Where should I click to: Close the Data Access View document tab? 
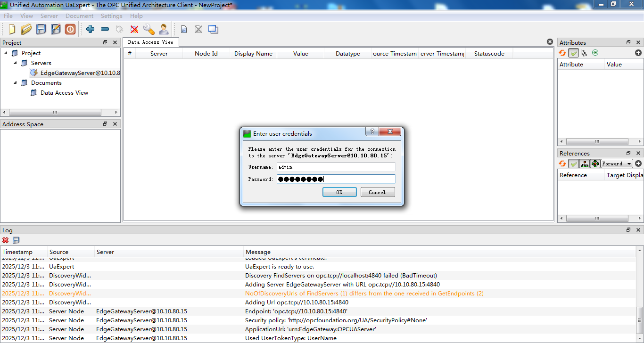coord(550,42)
